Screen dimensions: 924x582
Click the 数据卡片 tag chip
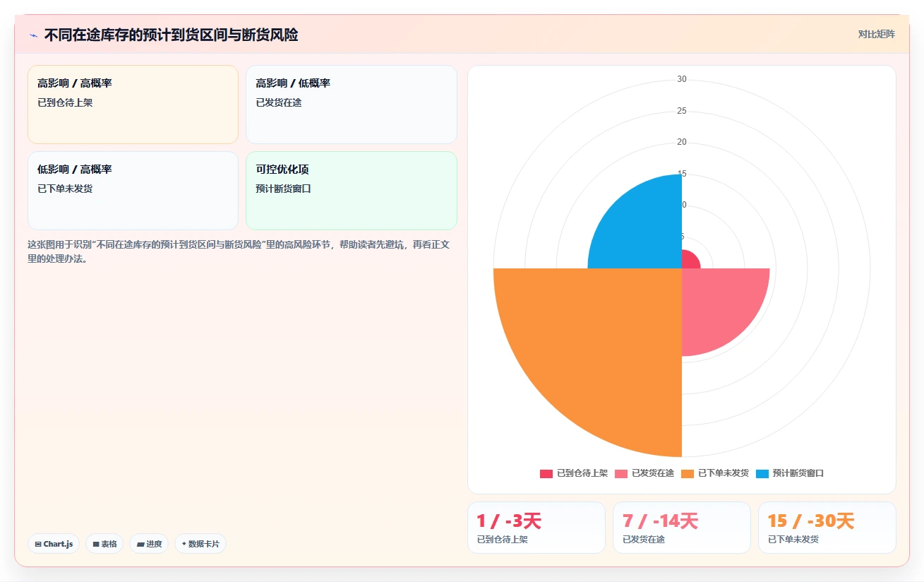[200, 544]
